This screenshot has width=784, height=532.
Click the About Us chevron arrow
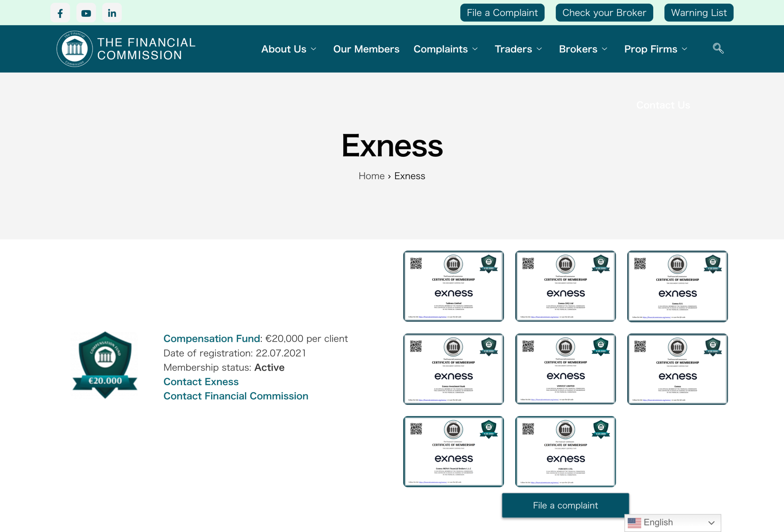[x=313, y=49]
